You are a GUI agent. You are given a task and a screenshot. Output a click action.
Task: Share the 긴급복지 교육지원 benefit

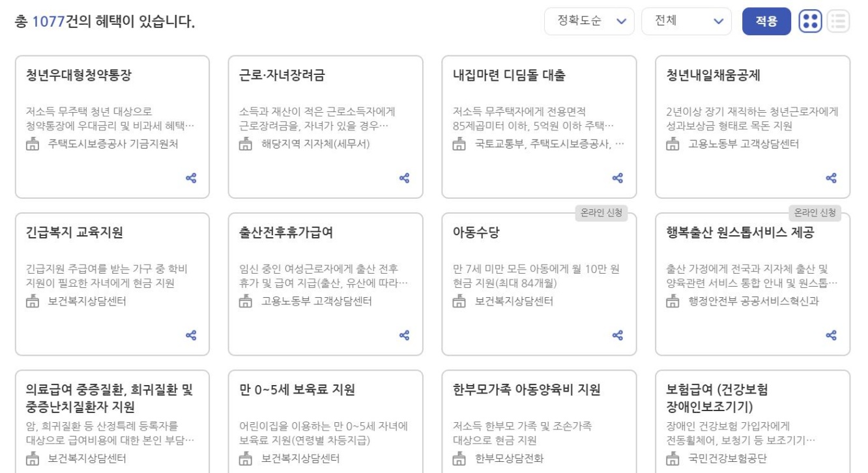click(191, 336)
